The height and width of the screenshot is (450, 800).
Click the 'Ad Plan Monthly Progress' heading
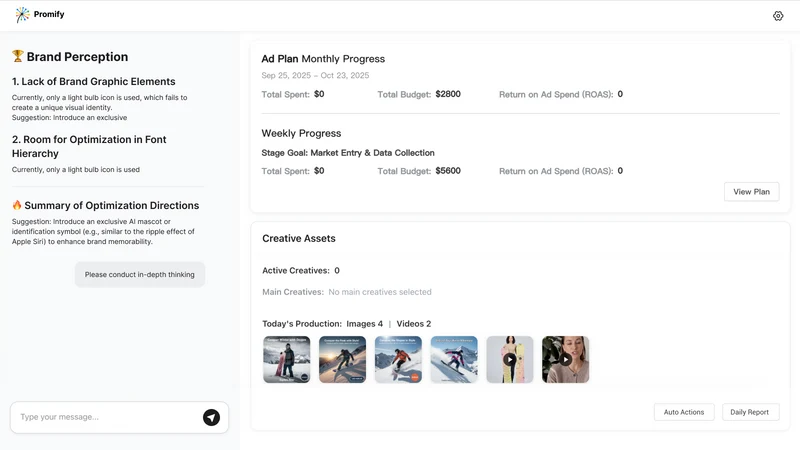click(323, 59)
